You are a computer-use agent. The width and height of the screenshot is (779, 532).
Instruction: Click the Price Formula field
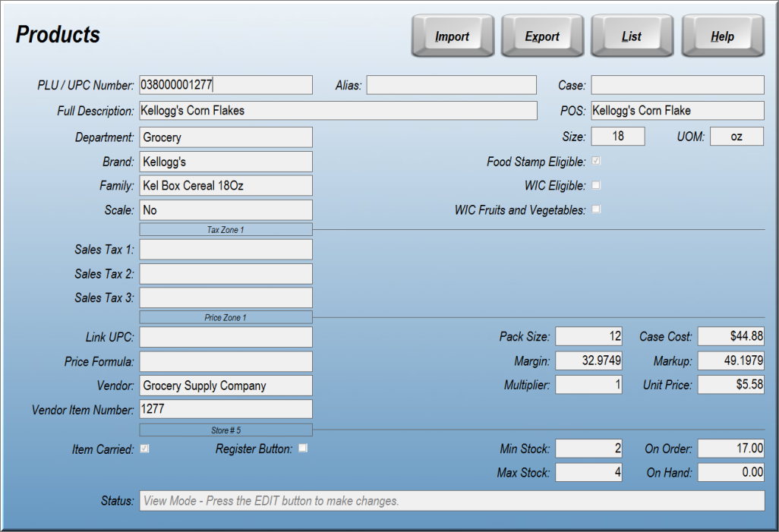point(225,361)
